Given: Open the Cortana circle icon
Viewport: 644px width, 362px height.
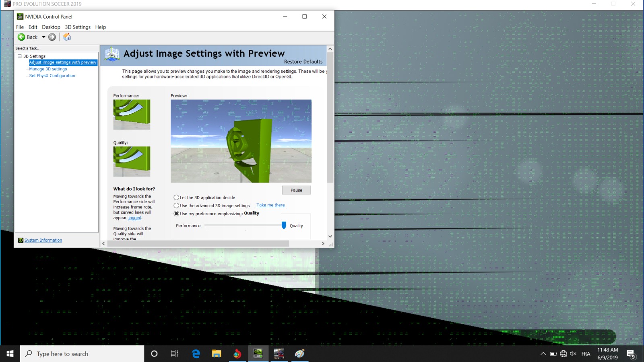Looking at the screenshot, I should pyautogui.click(x=154, y=354).
